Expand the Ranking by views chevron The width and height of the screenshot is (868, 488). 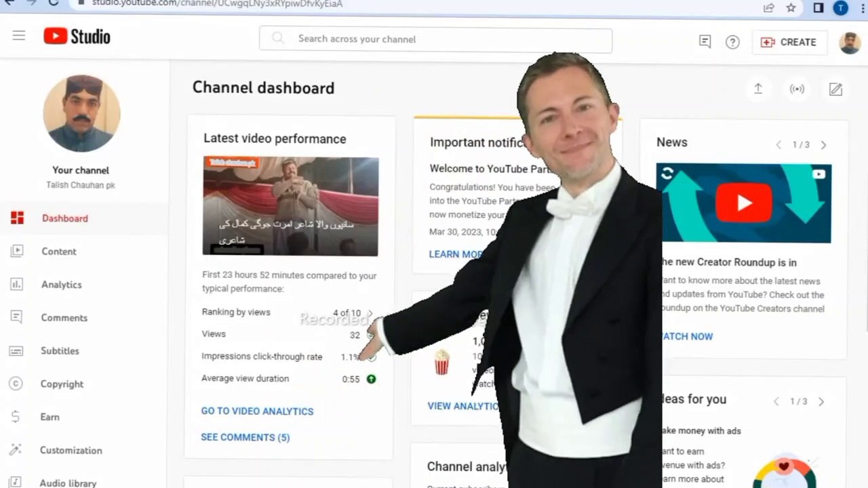370,313
